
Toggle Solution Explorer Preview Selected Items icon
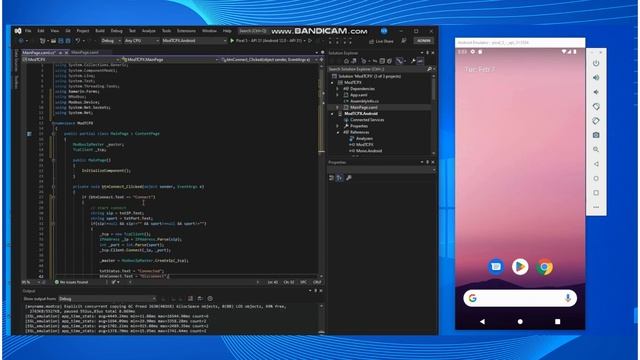tap(420, 61)
